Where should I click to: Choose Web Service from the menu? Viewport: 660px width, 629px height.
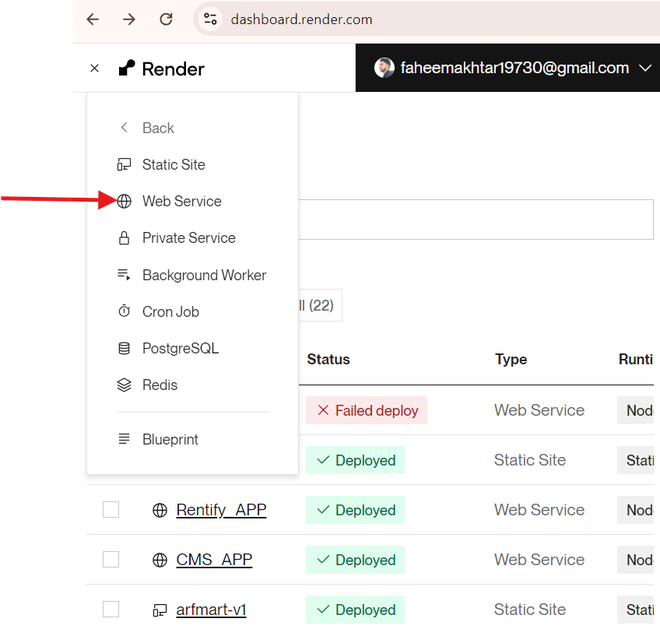(181, 201)
